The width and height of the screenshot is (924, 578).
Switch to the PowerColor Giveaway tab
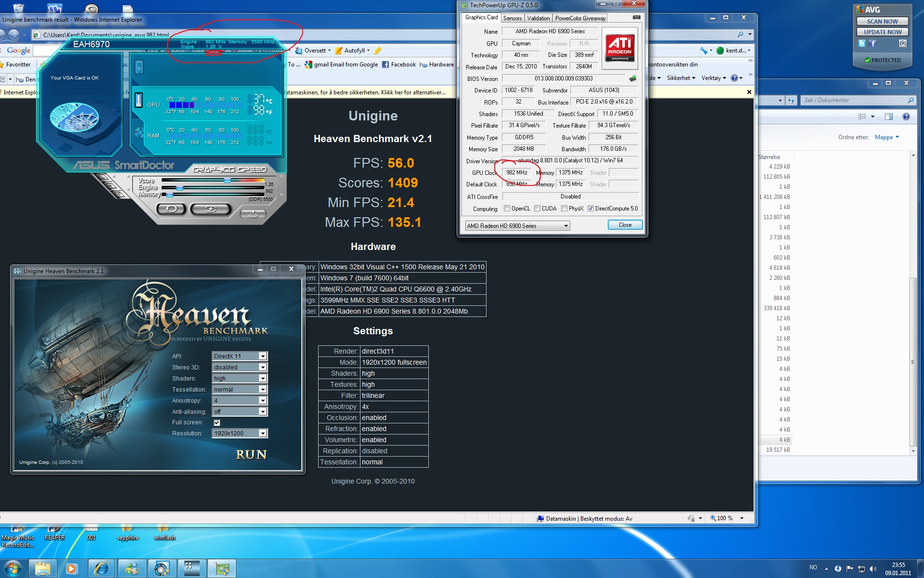[580, 18]
